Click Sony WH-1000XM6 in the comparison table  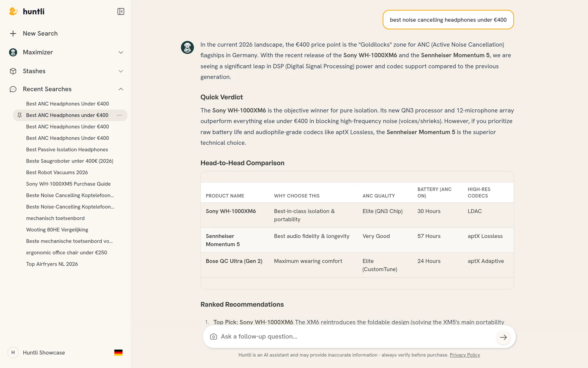(231, 211)
